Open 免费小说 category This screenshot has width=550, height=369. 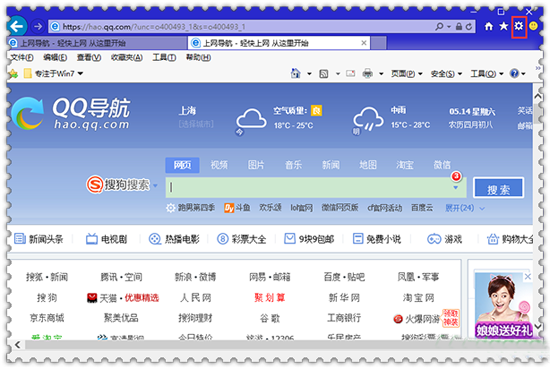click(x=377, y=239)
